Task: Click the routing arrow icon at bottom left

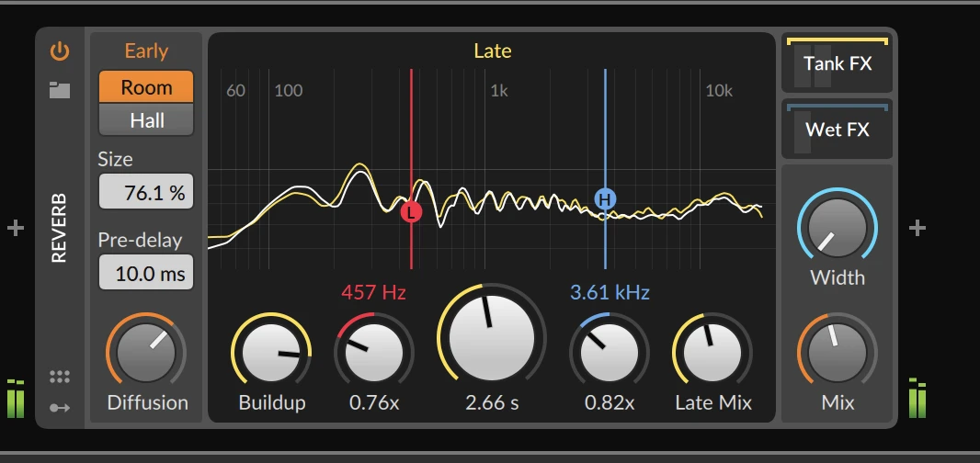Action: 60,408
